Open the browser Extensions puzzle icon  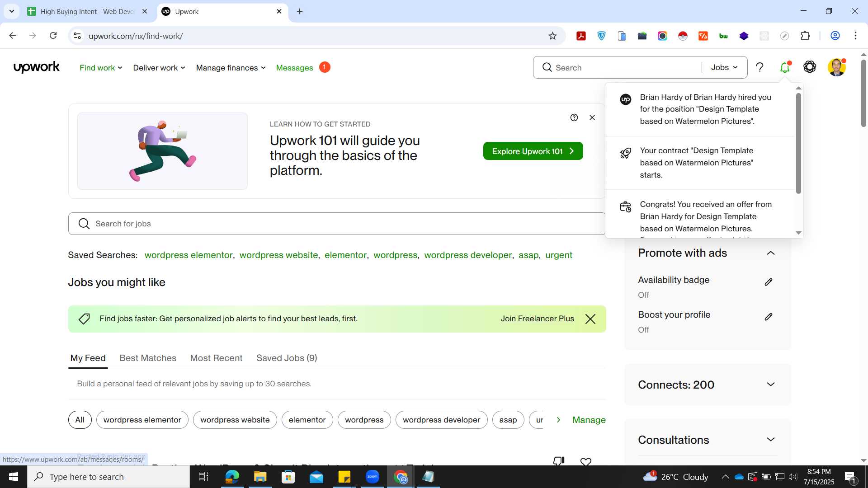805,36
